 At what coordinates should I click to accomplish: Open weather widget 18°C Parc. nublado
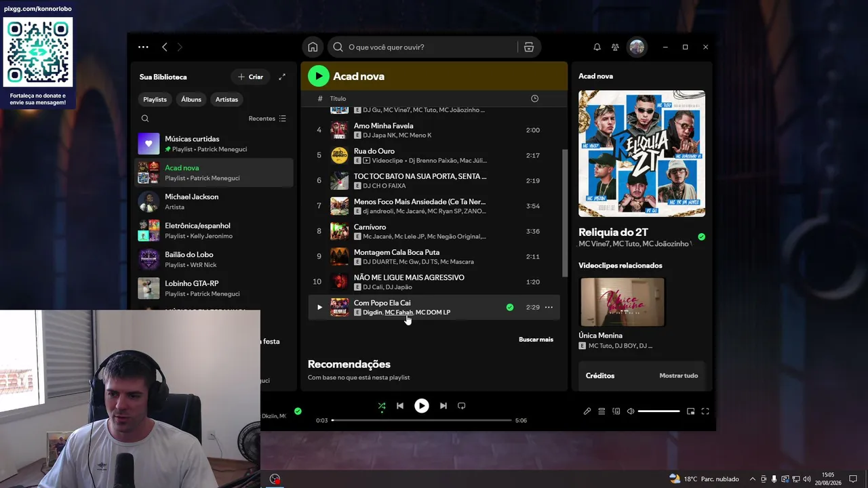tap(704, 479)
